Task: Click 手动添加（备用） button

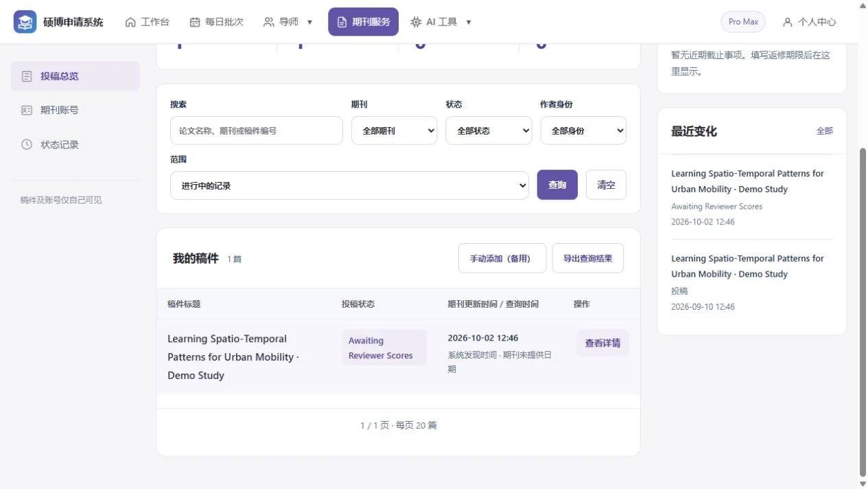Action: point(502,258)
